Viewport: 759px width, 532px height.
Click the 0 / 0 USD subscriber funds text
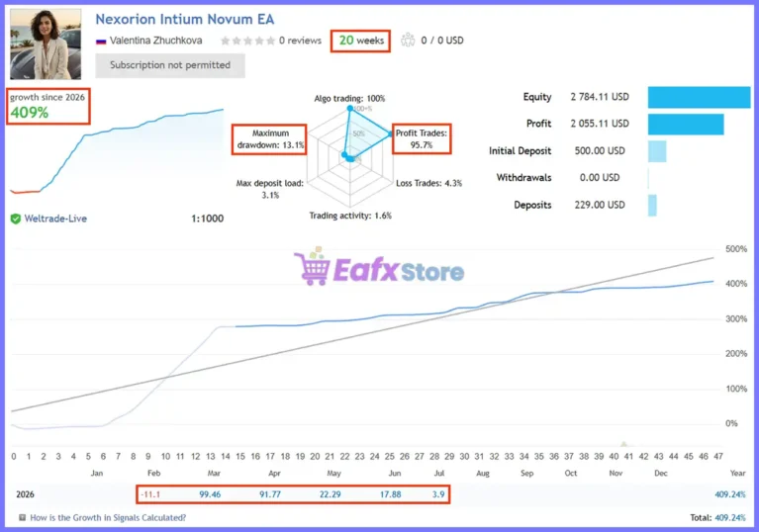click(x=442, y=41)
